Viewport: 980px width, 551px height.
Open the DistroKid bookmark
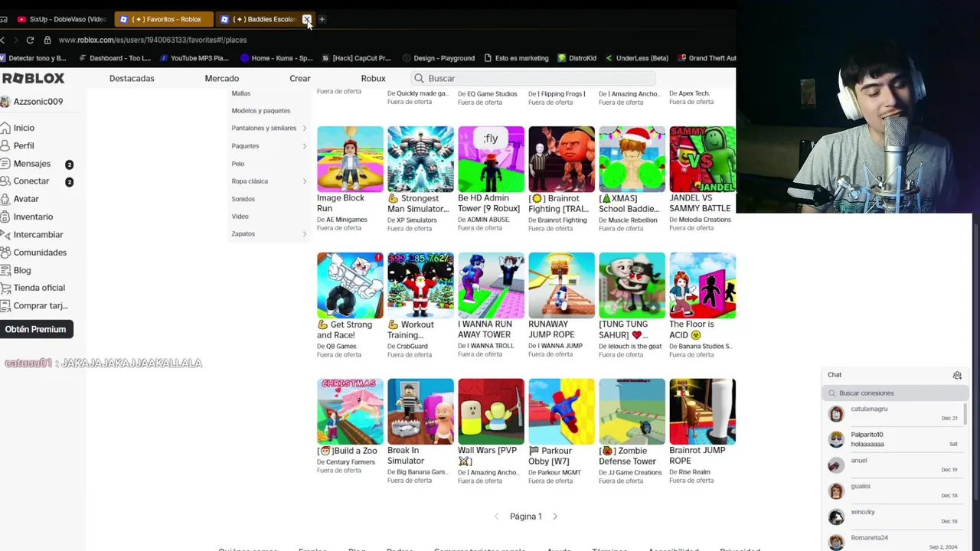coord(577,58)
